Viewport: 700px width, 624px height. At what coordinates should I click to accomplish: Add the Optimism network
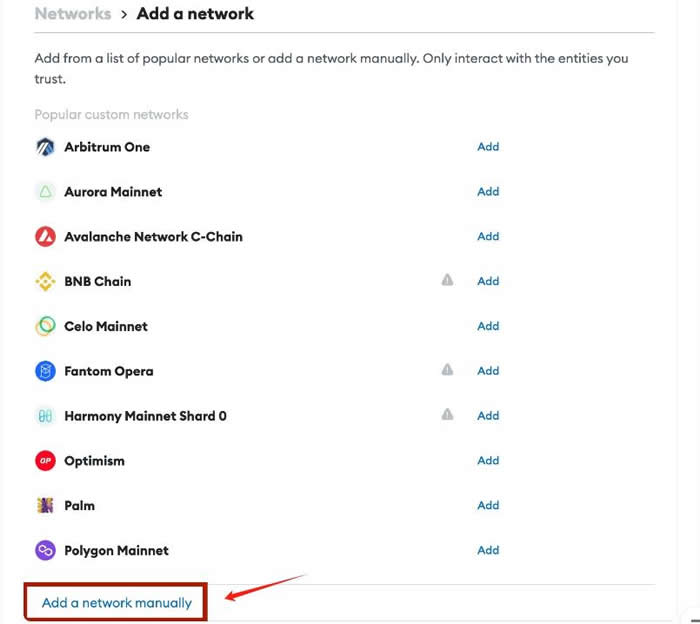click(488, 461)
